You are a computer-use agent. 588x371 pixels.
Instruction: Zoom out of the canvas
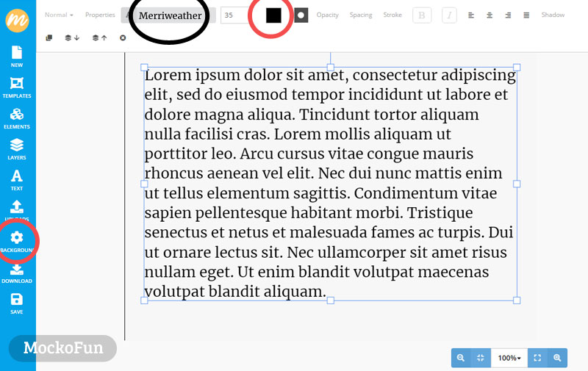pyautogui.click(x=461, y=358)
